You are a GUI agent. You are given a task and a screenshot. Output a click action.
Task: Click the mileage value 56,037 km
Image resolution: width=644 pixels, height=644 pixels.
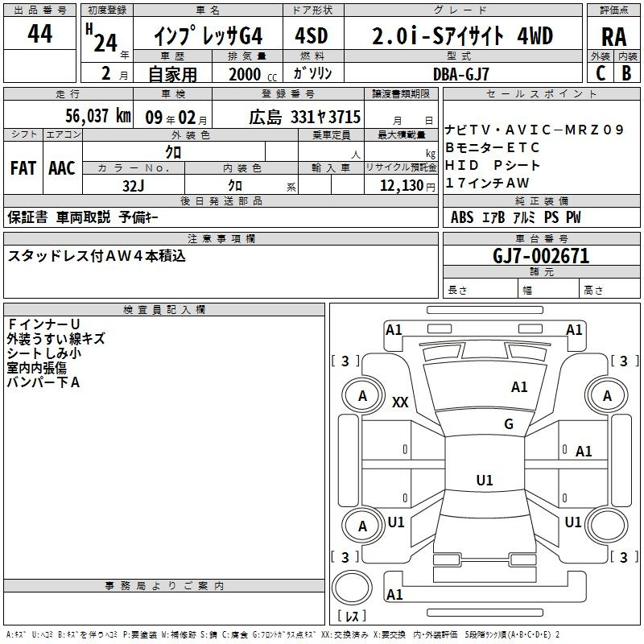pyautogui.click(x=98, y=116)
